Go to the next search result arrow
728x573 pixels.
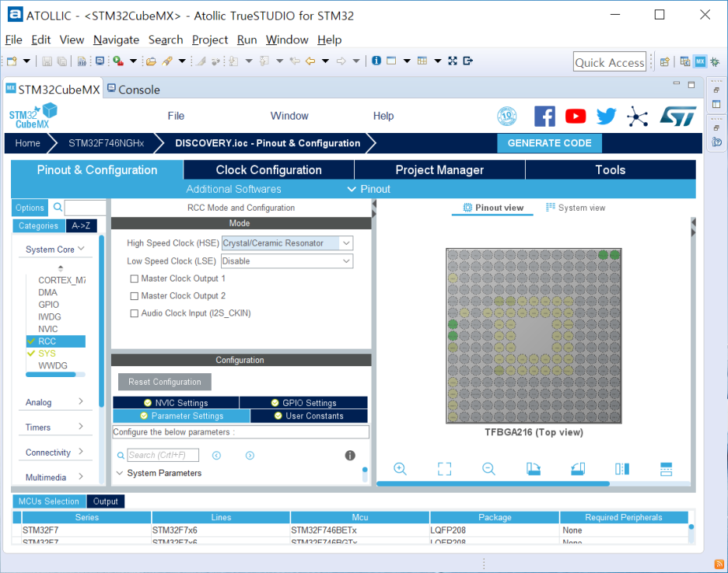(250, 455)
